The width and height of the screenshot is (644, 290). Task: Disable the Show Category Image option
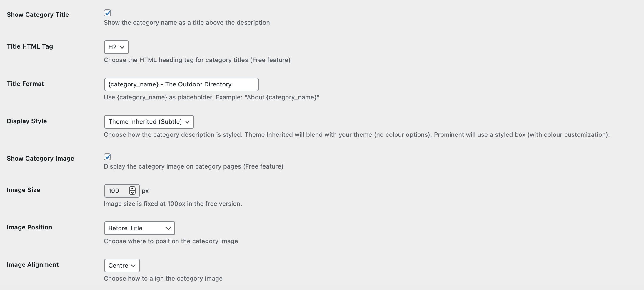tap(108, 157)
